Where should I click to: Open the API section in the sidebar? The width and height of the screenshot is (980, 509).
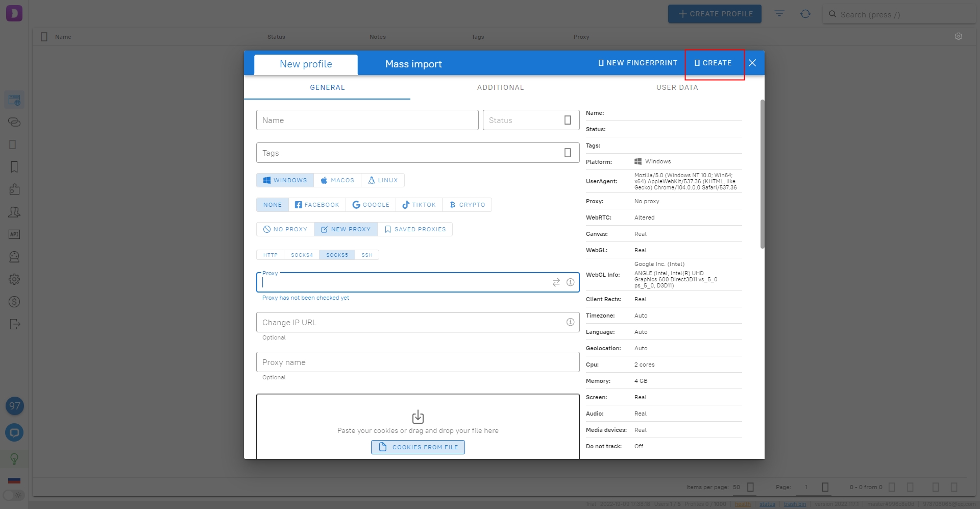tap(14, 234)
